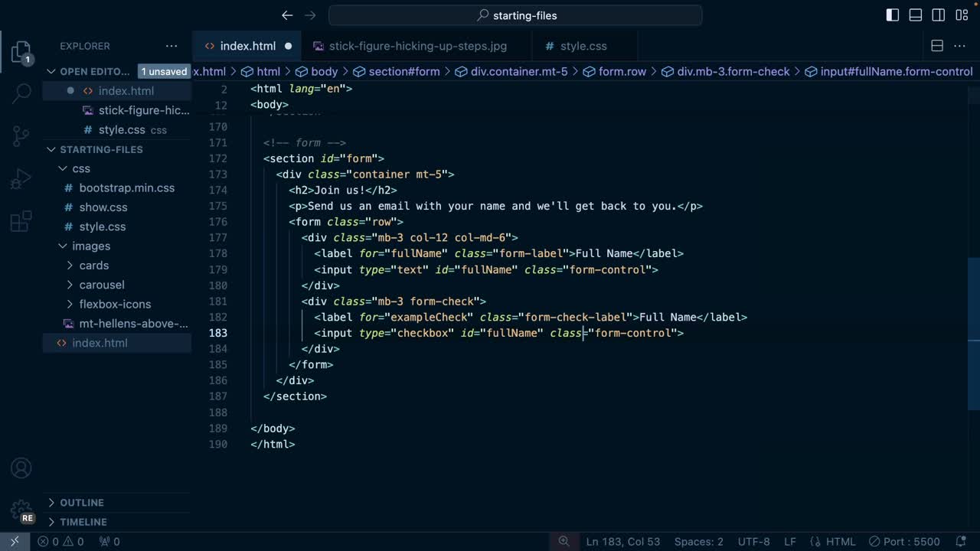
Task: Click the editor vertical scrollbar
Action: (x=974, y=306)
